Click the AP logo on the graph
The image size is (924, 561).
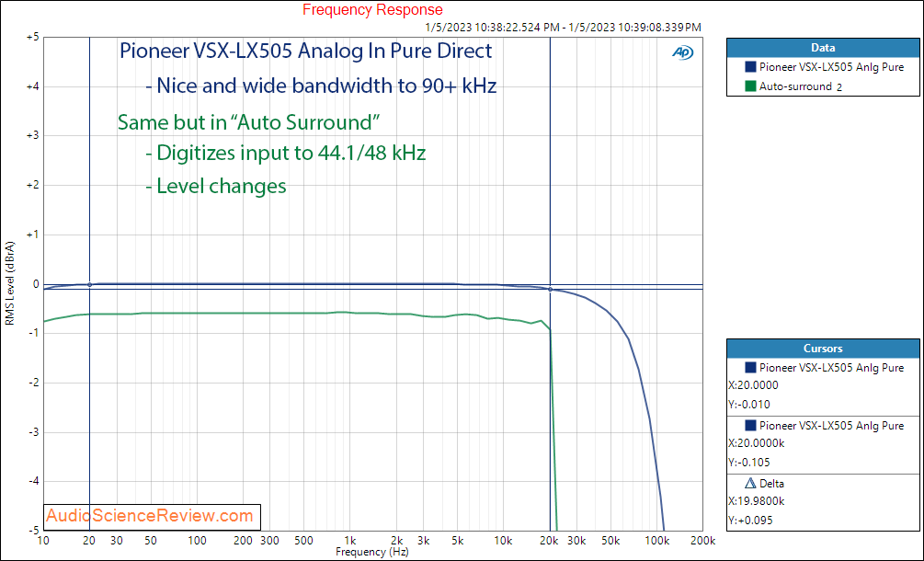pyautogui.click(x=683, y=52)
